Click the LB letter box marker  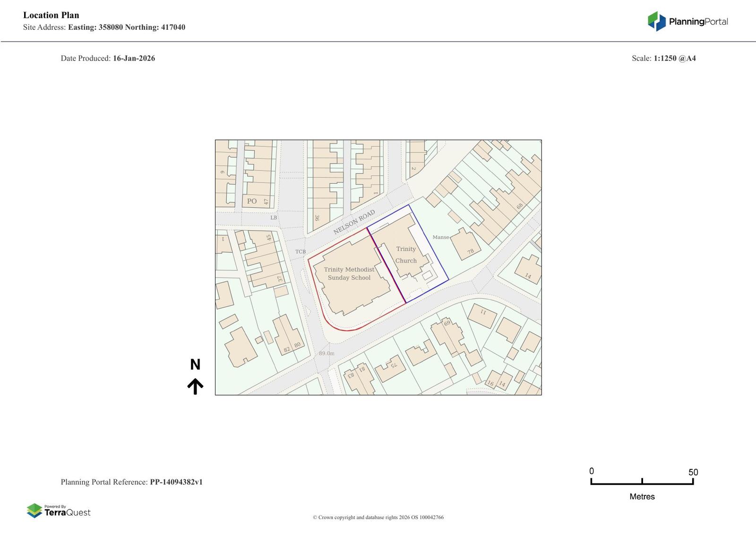274,218
